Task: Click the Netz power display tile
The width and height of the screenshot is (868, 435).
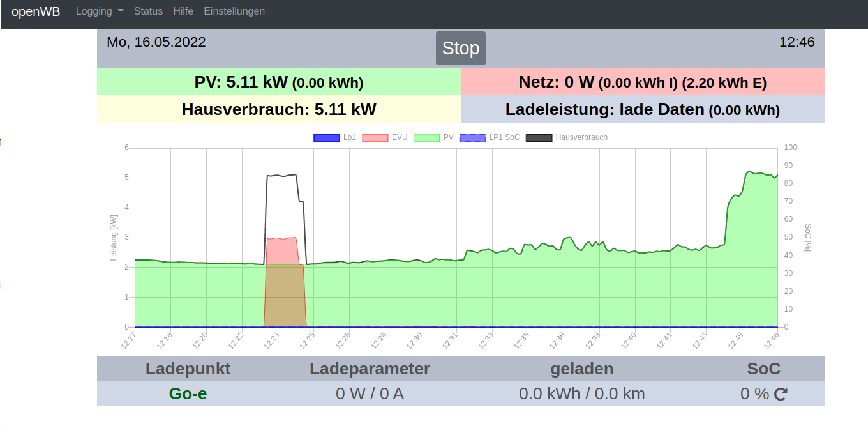Action: tap(642, 82)
